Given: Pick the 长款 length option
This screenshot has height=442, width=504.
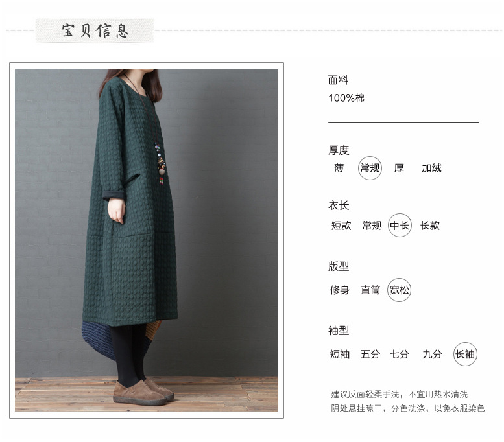Looking at the screenshot, I should (430, 226).
